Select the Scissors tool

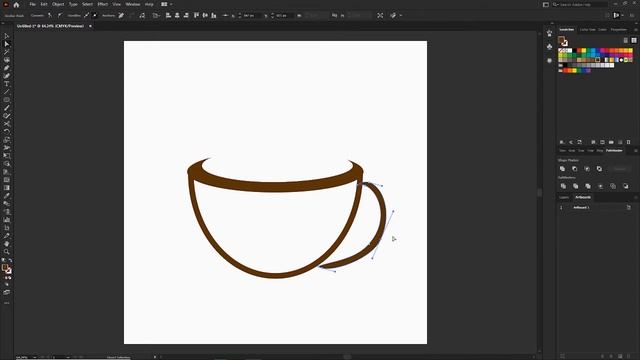7,124
